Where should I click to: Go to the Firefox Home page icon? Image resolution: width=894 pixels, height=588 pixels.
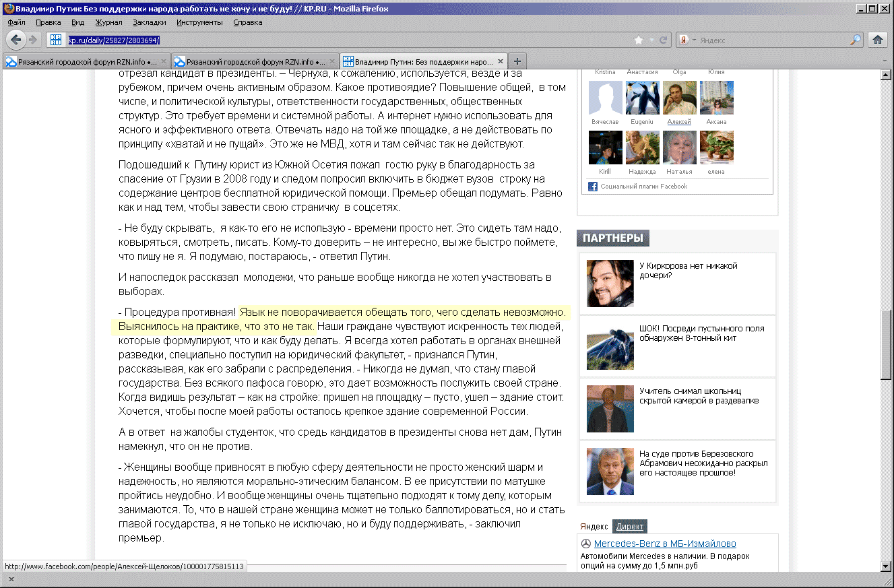(x=877, y=40)
